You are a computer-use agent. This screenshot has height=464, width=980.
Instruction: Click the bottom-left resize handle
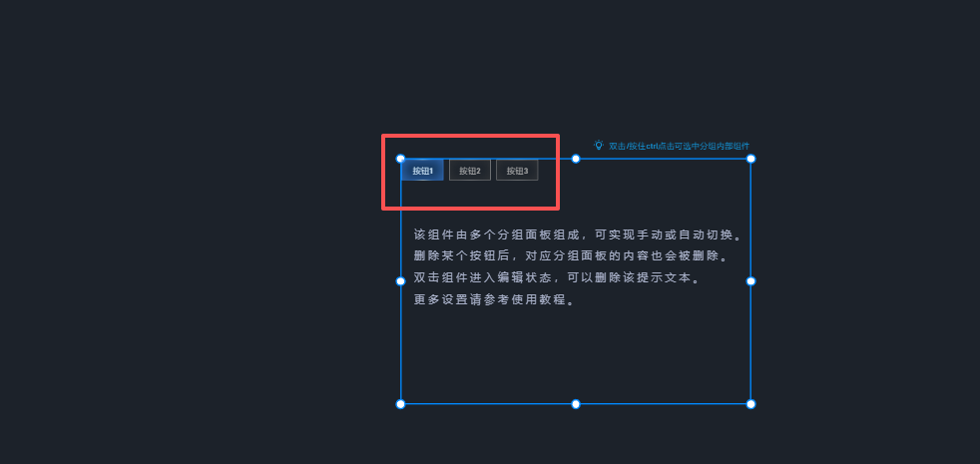(x=401, y=404)
